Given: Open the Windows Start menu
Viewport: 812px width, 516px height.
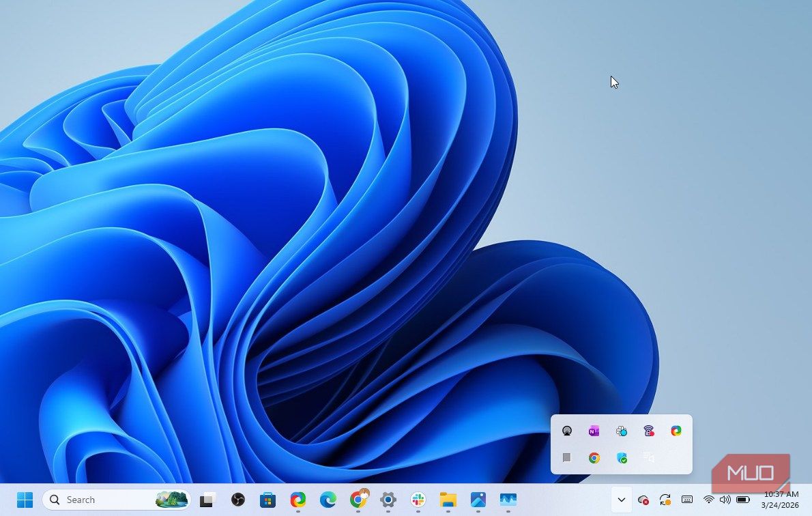Looking at the screenshot, I should coord(25,500).
